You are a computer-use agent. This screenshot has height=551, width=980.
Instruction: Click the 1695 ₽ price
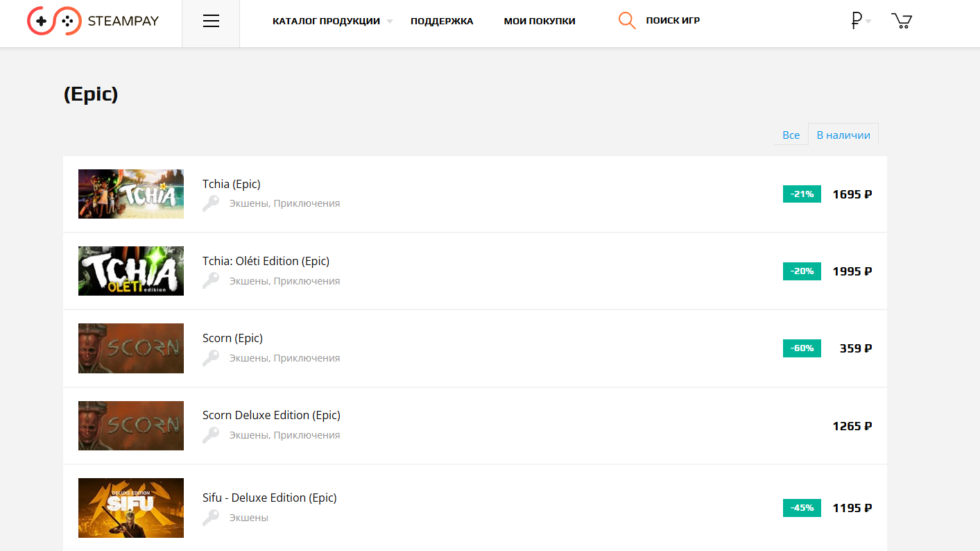852,194
